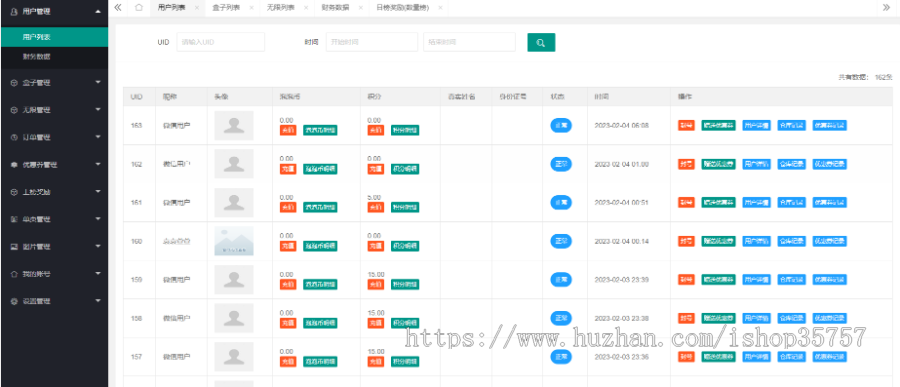Image resolution: width=900 pixels, height=387 pixels.
Task: Expand the 优惠券管理 menu arrow
Action: pos(98,164)
